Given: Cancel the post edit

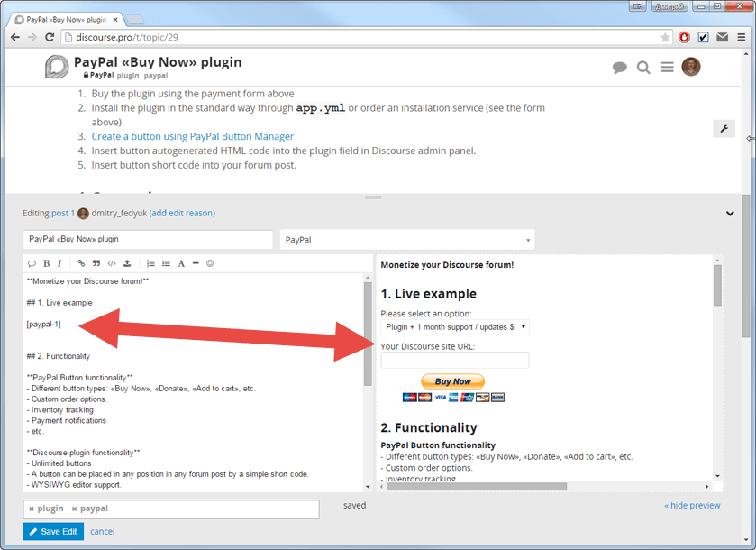Looking at the screenshot, I should tap(103, 531).
